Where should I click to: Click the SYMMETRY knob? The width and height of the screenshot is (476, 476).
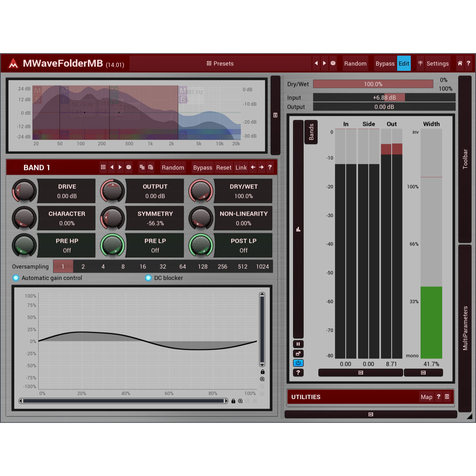(112, 218)
